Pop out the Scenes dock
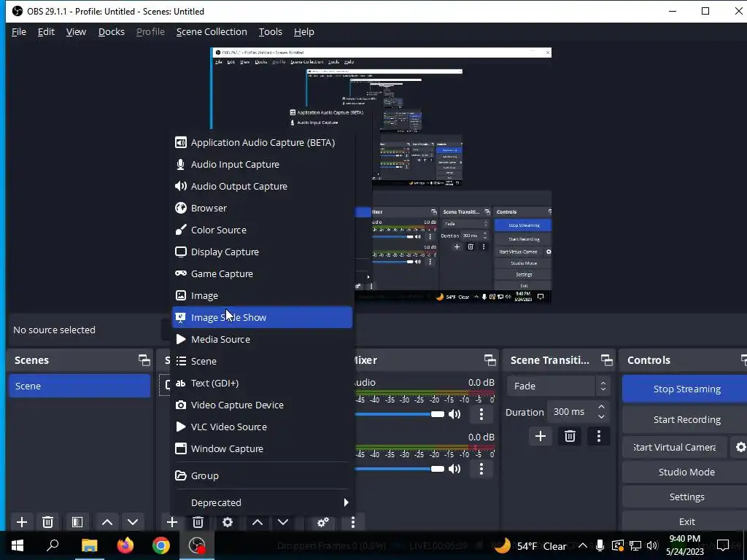This screenshot has height=560, width=747. tap(144, 360)
